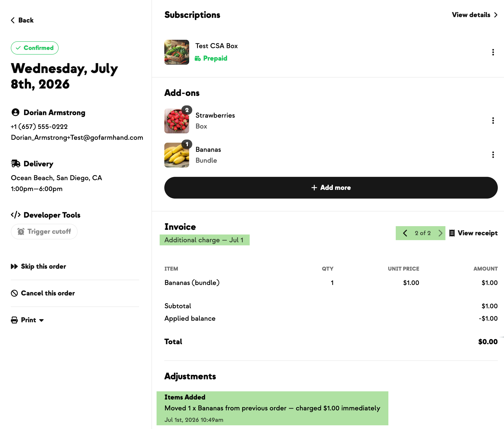The image size is (504, 429).
Task: Click the receipt icon beside View receipt
Action: (x=452, y=233)
